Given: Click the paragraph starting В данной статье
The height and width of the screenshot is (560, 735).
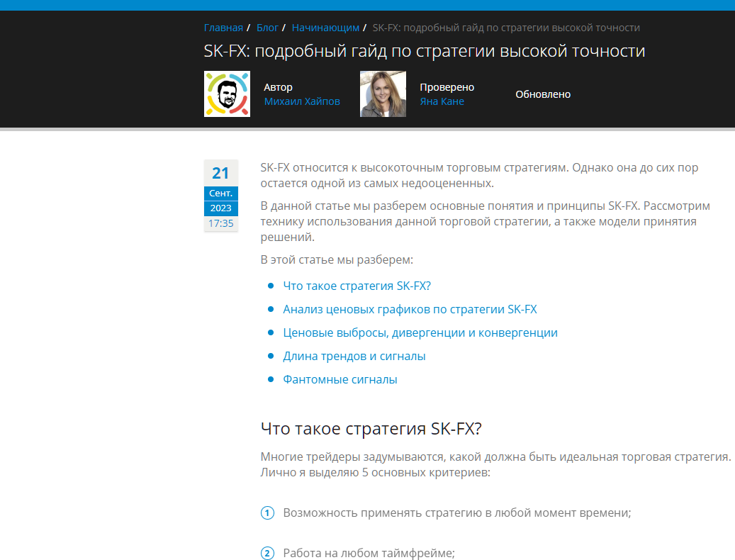Looking at the screenshot, I should pos(485,221).
